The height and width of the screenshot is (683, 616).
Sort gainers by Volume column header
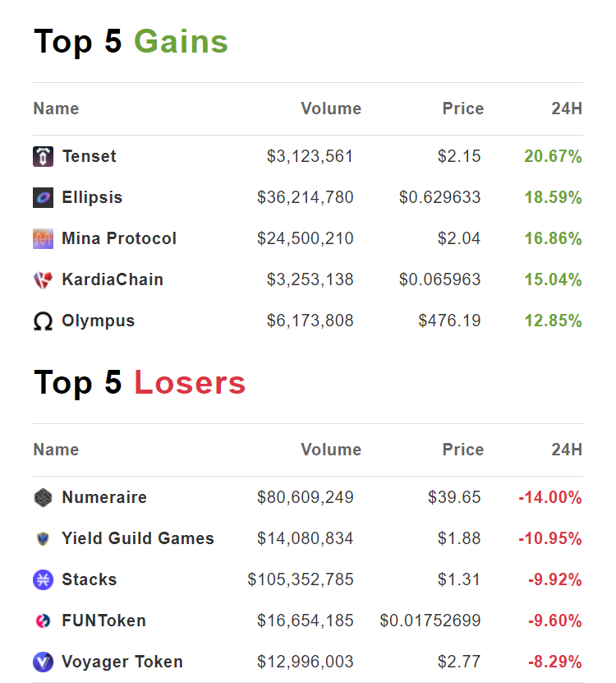pyautogui.click(x=331, y=108)
